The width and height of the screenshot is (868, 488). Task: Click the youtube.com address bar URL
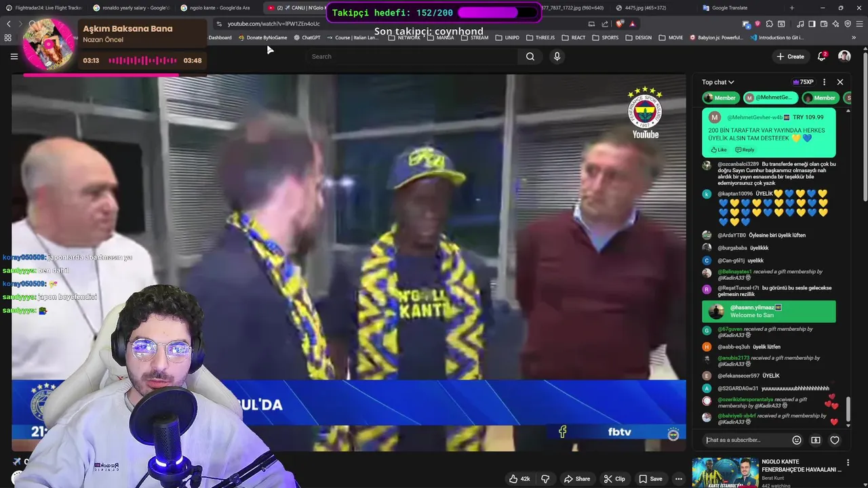pos(274,24)
